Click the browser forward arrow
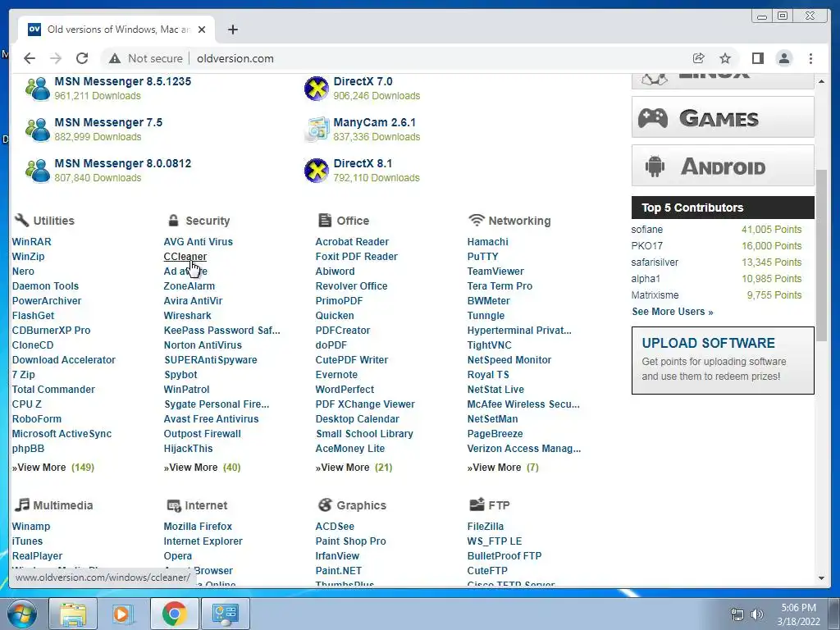The image size is (840, 630). [56, 58]
